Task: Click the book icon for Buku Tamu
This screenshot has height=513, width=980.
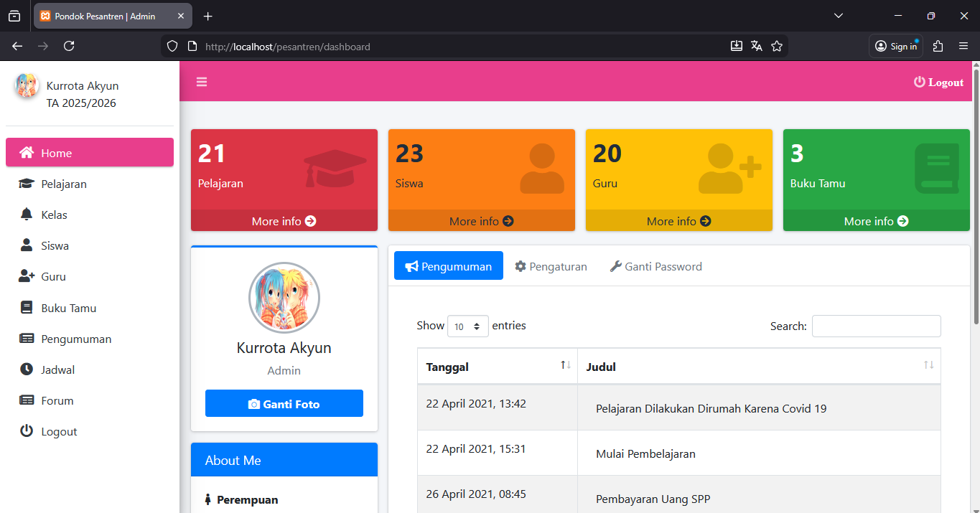Action: (x=27, y=308)
